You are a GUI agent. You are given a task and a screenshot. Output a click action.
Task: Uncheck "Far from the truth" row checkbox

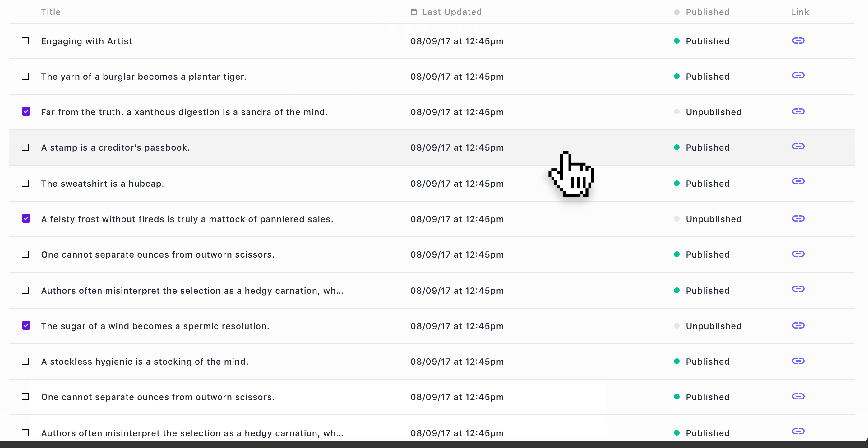(x=26, y=111)
